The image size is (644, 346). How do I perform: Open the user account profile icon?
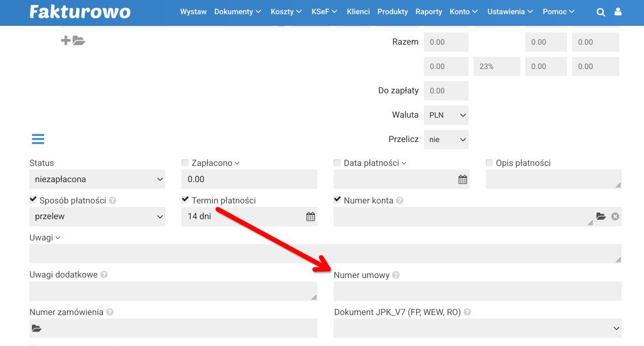coord(618,12)
